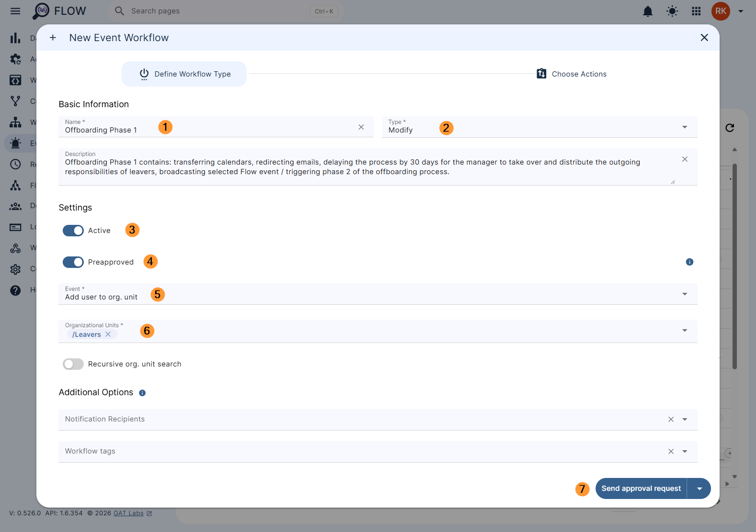Show info icon next to Preapproved row
Image resolution: width=756 pixels, height=532 pixels.
pos(689,262)
